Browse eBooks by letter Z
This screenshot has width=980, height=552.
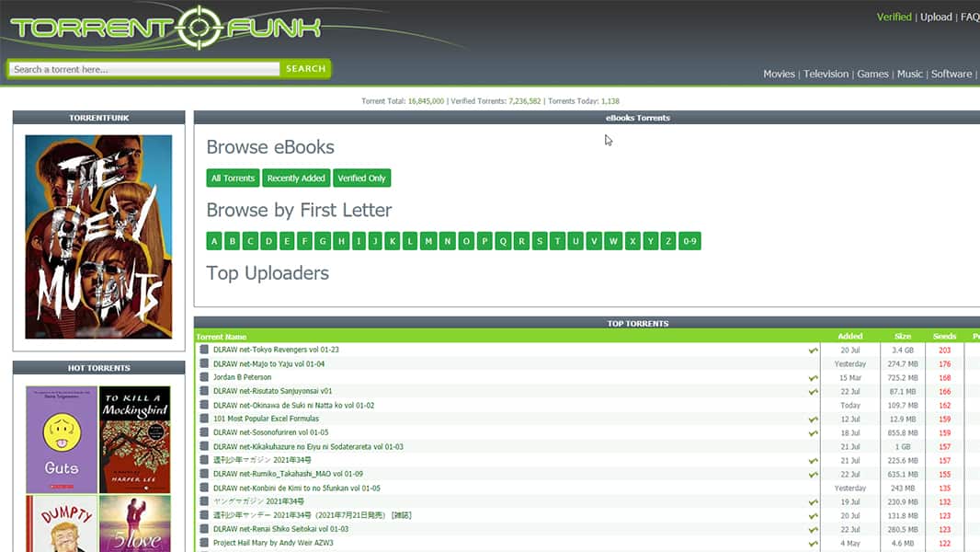(668, 241)
